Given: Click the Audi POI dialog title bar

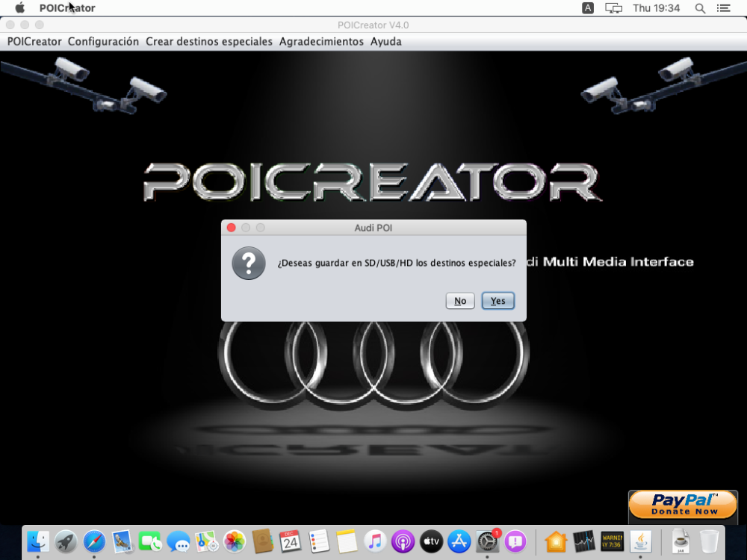Looking at the screenshot, I should 373,228.
